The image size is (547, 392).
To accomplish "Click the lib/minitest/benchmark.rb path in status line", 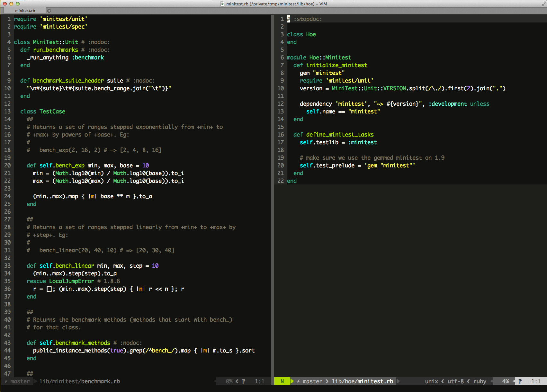I will click(x=79, y=381).
